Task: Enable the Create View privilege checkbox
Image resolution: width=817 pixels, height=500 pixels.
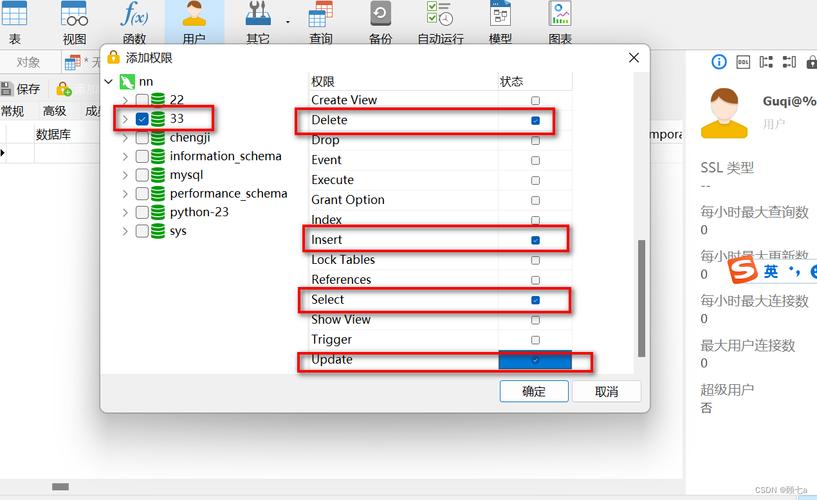Action: coord(535,101)
